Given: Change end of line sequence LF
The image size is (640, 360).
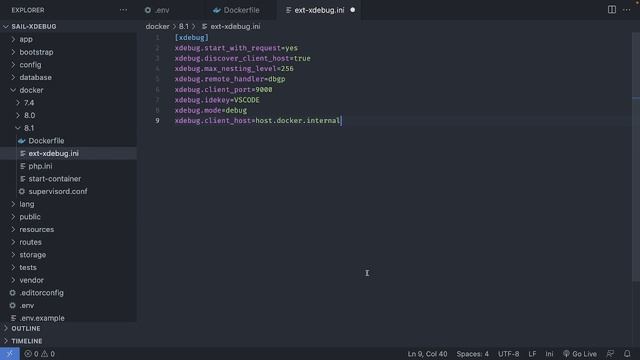Looking at the screenshot, I should tap(532, 354).
